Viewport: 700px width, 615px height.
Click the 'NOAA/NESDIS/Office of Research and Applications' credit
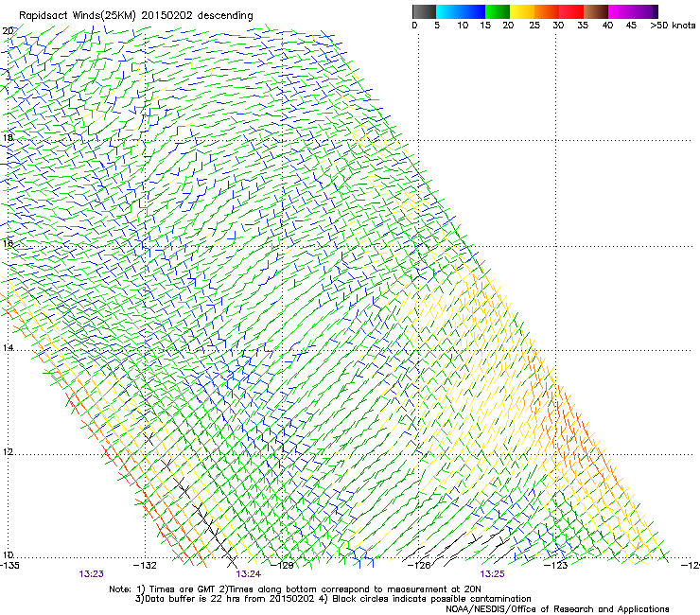tap(557, 609)
